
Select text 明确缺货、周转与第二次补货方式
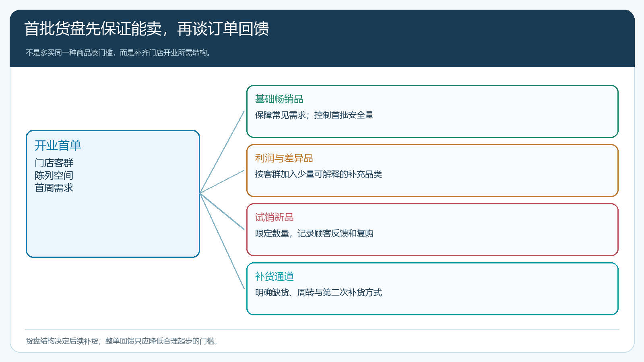coord(318,292)
